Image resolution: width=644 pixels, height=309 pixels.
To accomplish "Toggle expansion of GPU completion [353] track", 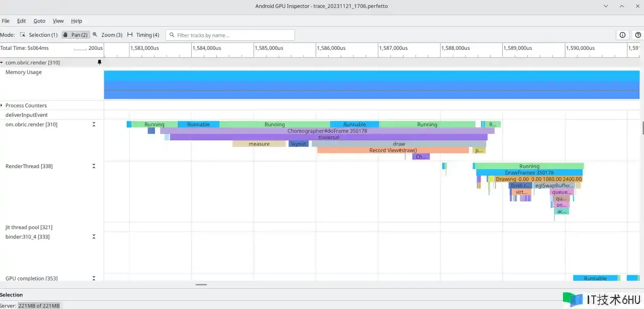I will coord(94,278).
